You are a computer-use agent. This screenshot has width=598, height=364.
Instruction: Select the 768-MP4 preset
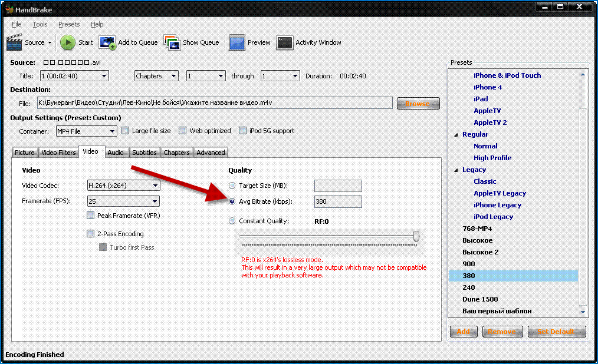(x=477, y=229)
